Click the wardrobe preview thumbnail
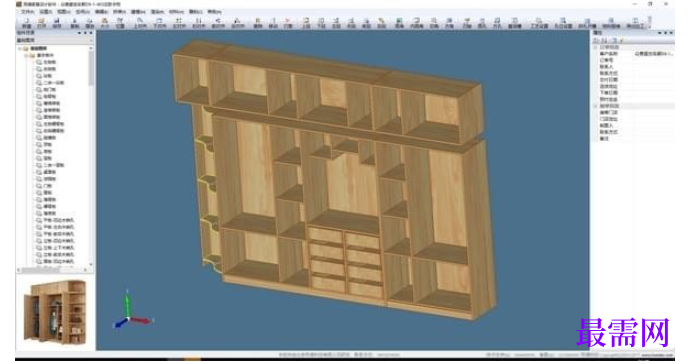 coord(55,312)
